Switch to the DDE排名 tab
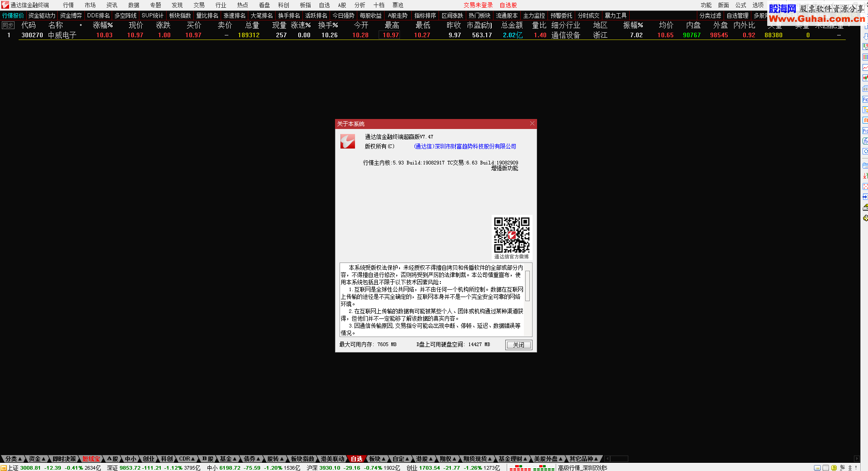 click(99, 15)
